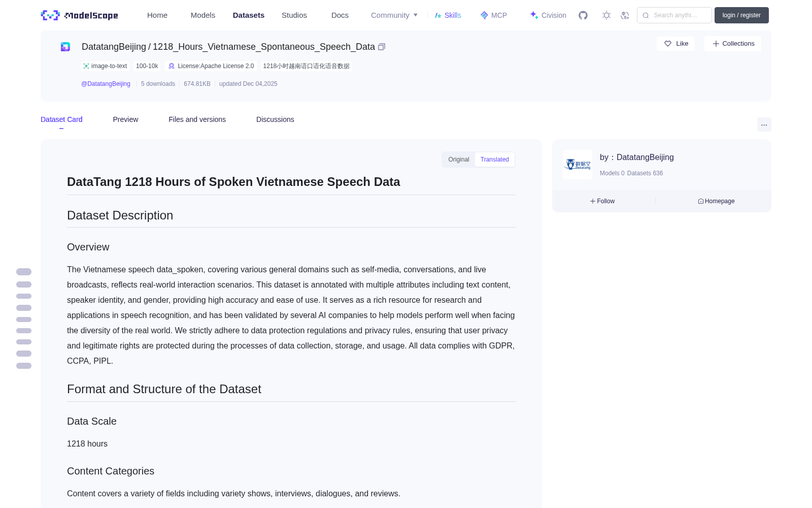The height and width of the screenshot is (508, 812).
Task: Click the 'Data Scale' subheading
Action: pyautogui.click(x=92, y=421)
